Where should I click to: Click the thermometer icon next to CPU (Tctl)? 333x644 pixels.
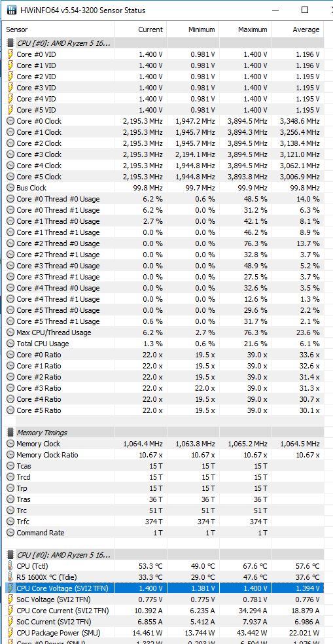[x=10, y=566]
